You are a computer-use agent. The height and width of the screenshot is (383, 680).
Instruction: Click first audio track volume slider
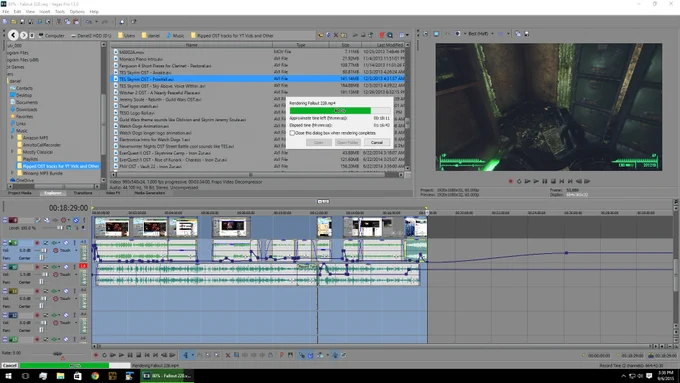click(43, 250)
